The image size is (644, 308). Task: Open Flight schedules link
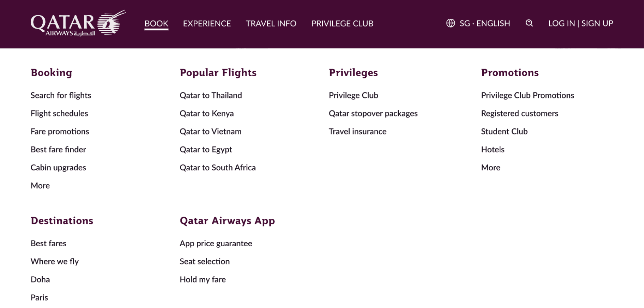pos(59,113)
